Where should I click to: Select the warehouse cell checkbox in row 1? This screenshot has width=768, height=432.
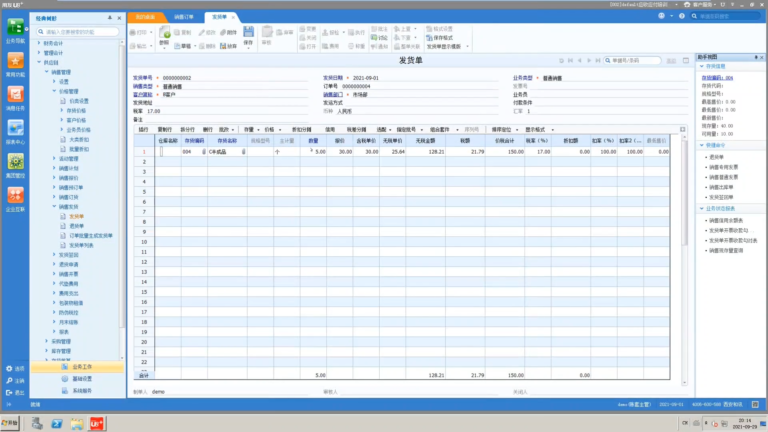click(161, 152)
